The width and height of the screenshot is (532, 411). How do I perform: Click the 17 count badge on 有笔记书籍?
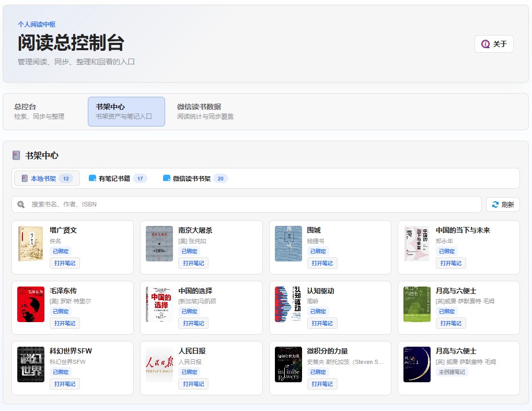pos(140,178)
